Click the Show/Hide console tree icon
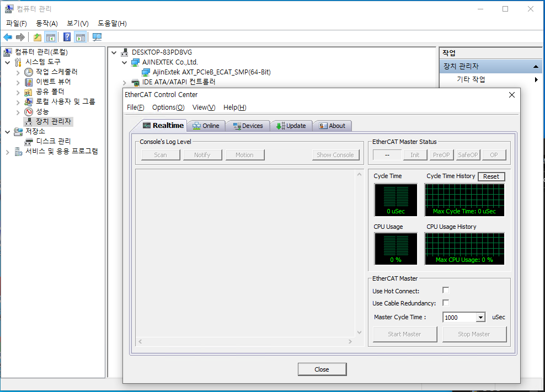 click(51, 37)
